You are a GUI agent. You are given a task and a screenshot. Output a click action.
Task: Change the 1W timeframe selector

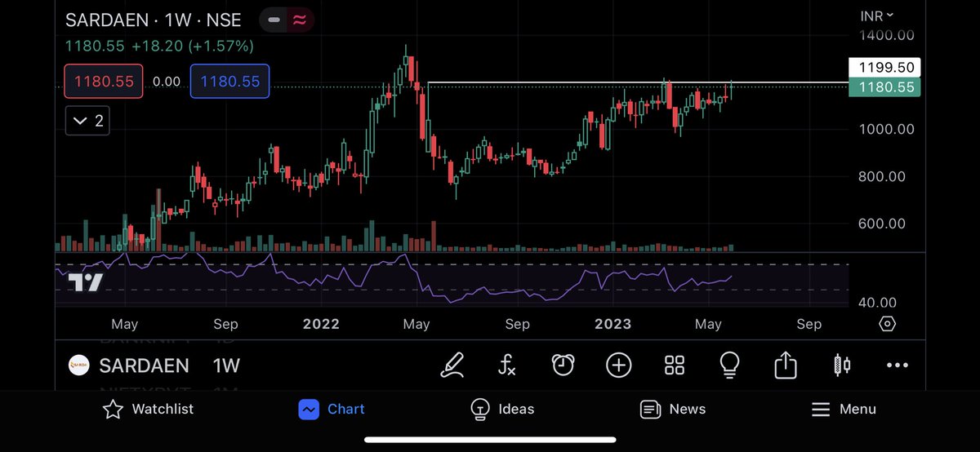[226, 365]
